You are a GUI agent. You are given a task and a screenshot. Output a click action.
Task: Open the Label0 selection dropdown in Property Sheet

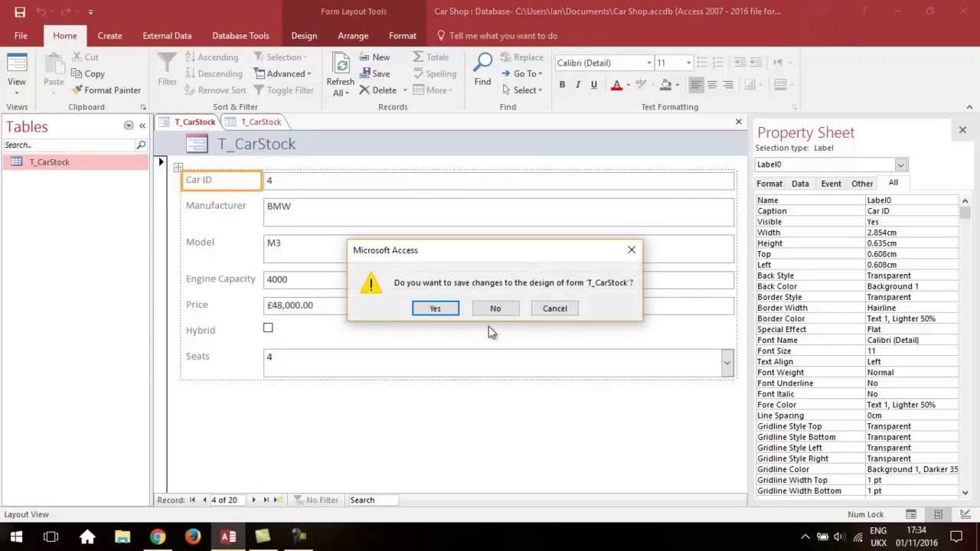click(x=900, y=165)
